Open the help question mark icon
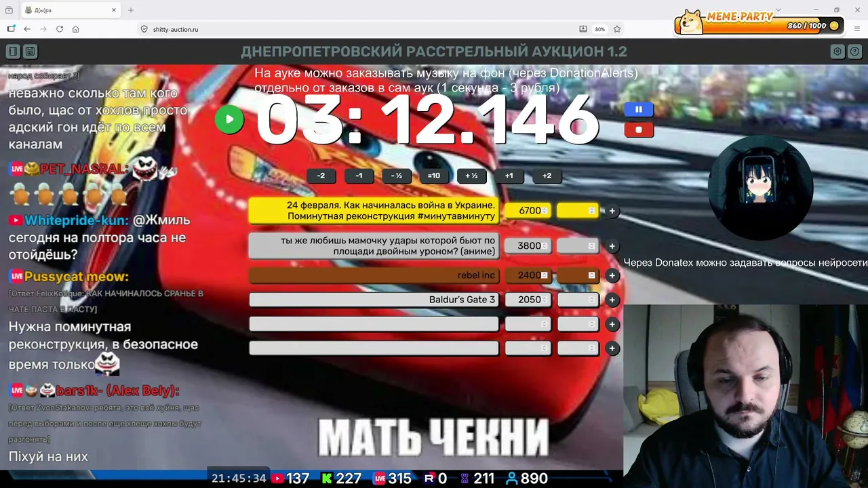The height and width of the screenshot is (488, 868). (x=855, y=52)
